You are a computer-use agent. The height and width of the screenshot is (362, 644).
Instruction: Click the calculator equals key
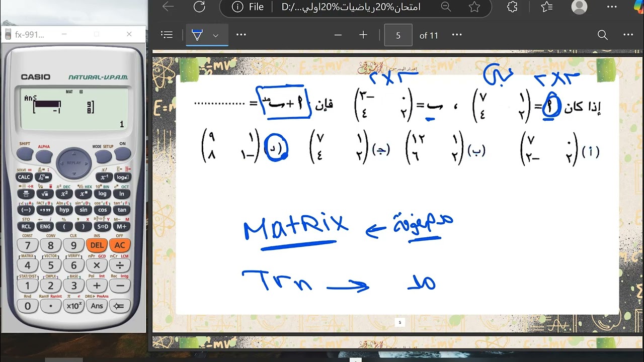click(x=120, y=306)
